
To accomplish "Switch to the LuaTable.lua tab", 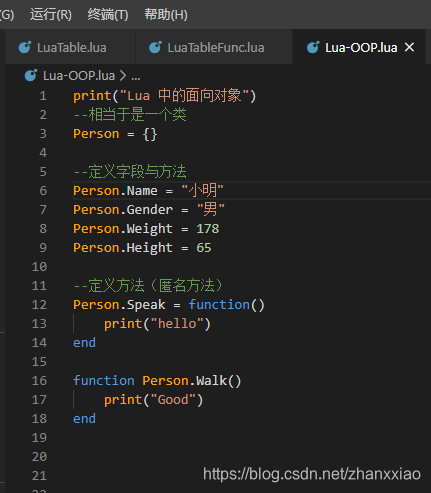I will point(70,47).
